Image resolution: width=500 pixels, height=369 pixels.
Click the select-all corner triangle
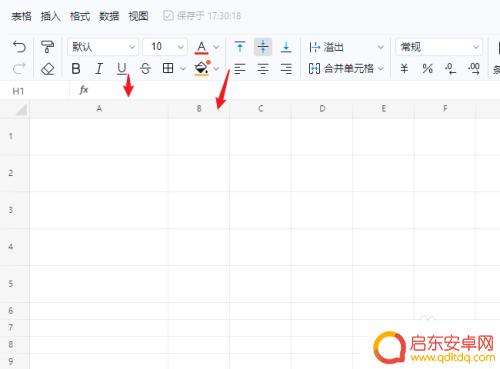[21, 109]
